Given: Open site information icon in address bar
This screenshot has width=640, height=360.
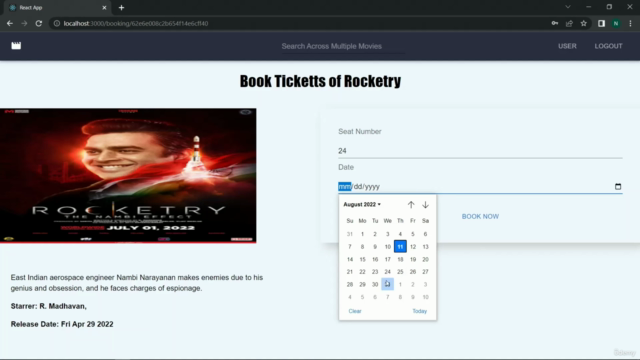Looking at the screenshot, I should click(x=57, y=24).
